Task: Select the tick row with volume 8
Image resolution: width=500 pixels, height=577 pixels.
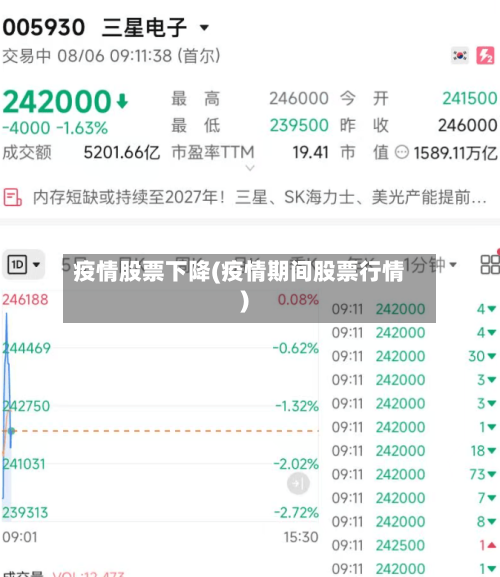Action: 414,521
